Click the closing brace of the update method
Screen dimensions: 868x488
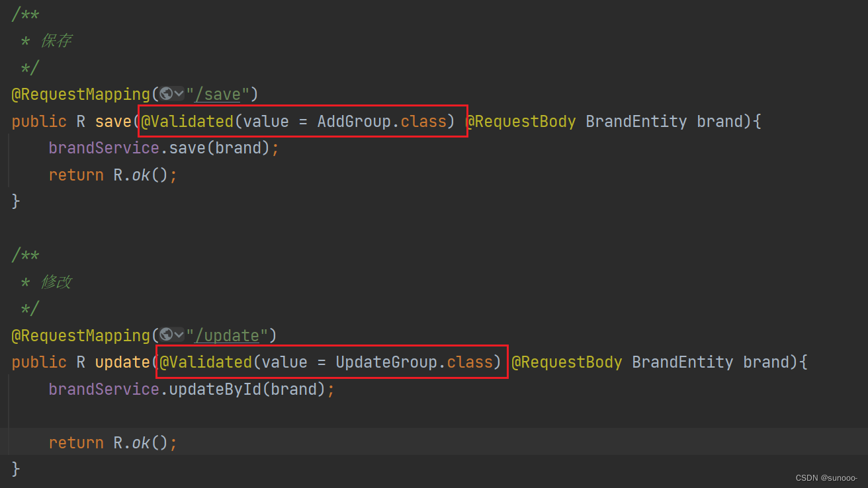pyautogui.click(x=16, y=469)
